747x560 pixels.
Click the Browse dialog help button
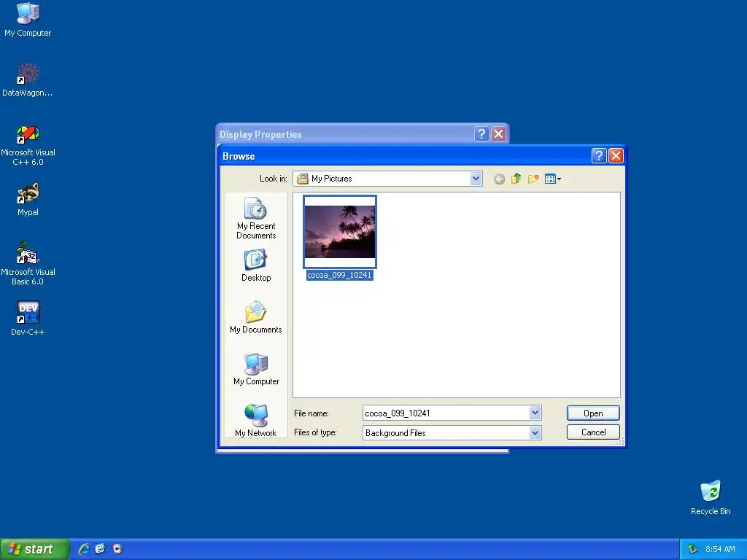pos(598,156)
